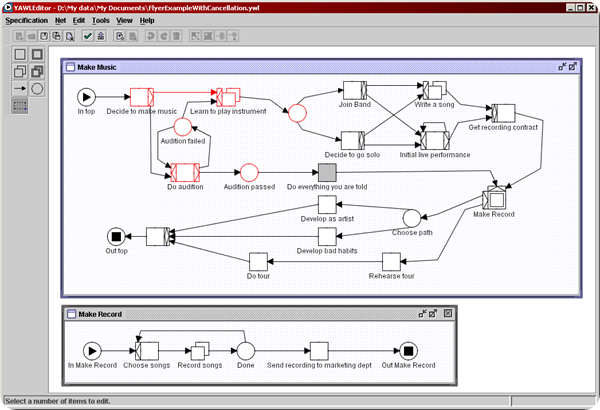Click the export to engine icon

[101, 36]
